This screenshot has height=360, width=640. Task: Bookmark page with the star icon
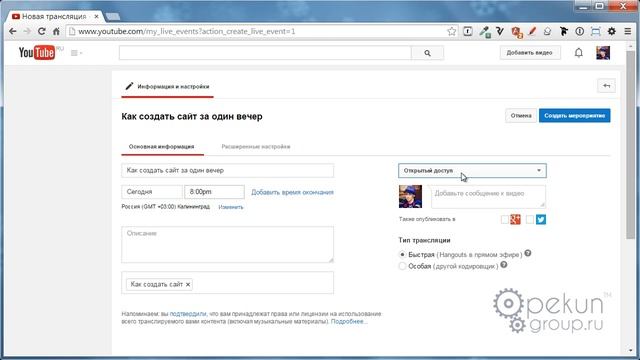coord(451,31)
